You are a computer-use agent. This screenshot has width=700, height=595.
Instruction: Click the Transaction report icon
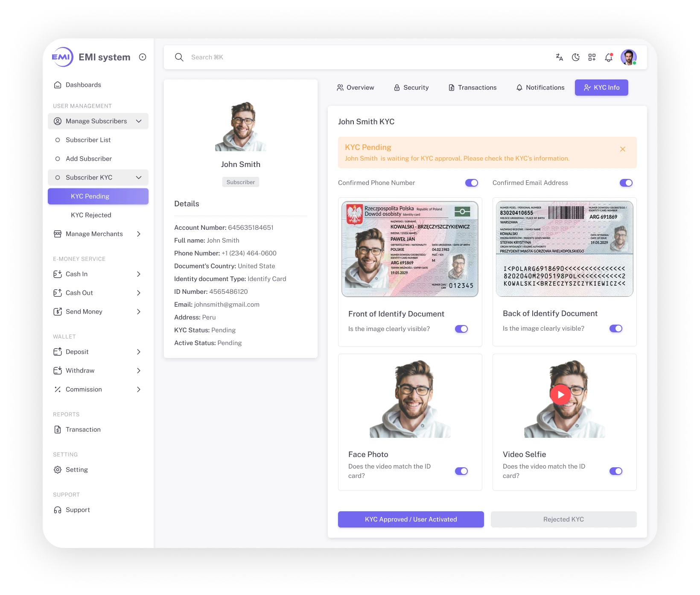click(x=58, y=430)
